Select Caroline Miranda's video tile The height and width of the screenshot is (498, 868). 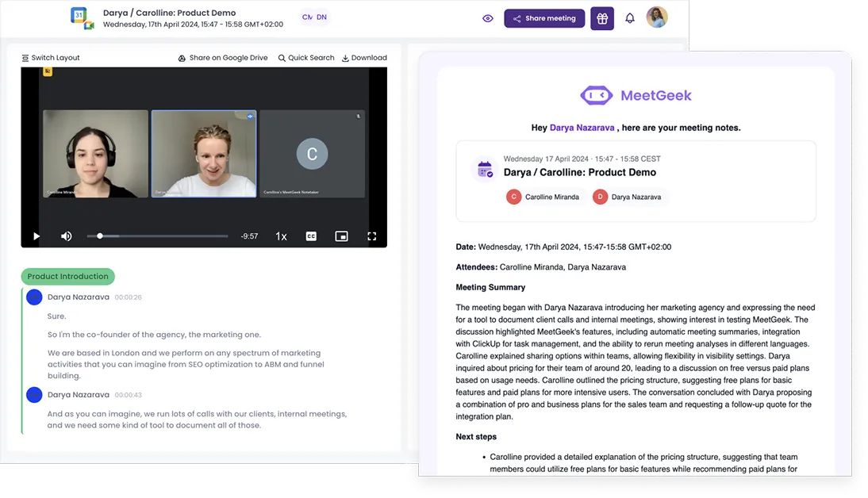[96, 153]
